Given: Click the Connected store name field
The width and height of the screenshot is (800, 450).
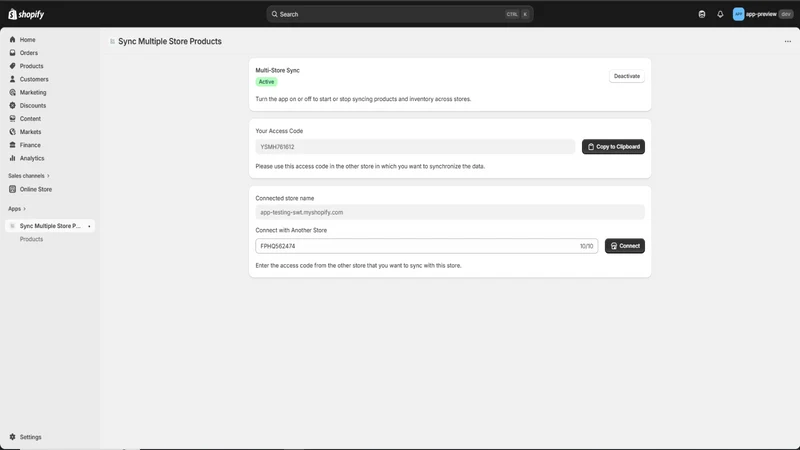Looking at the screenshot, I should (450, 212).
